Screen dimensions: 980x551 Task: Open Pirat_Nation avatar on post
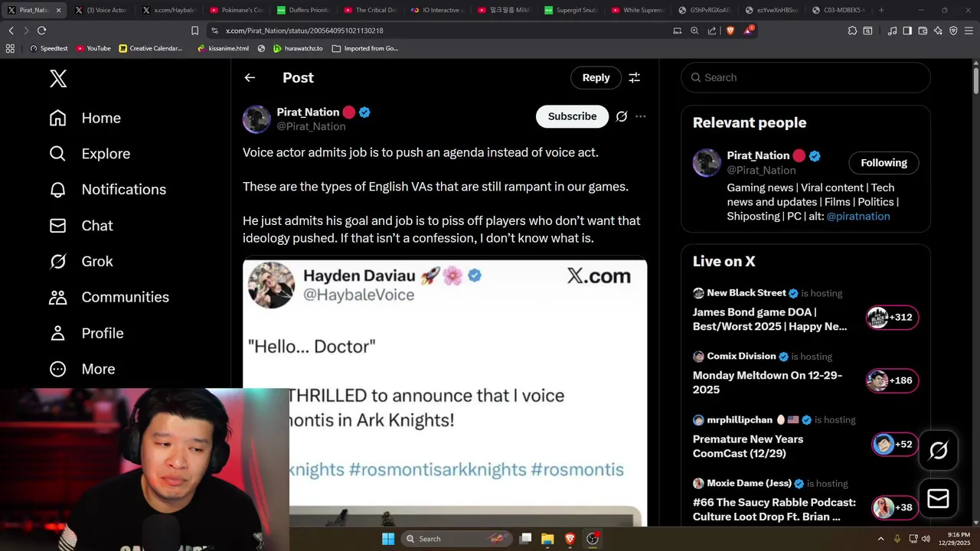[x=256, y=119]
